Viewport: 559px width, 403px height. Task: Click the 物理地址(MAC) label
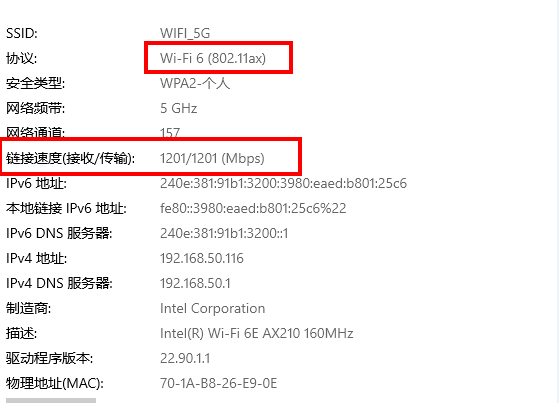(55, 383)
